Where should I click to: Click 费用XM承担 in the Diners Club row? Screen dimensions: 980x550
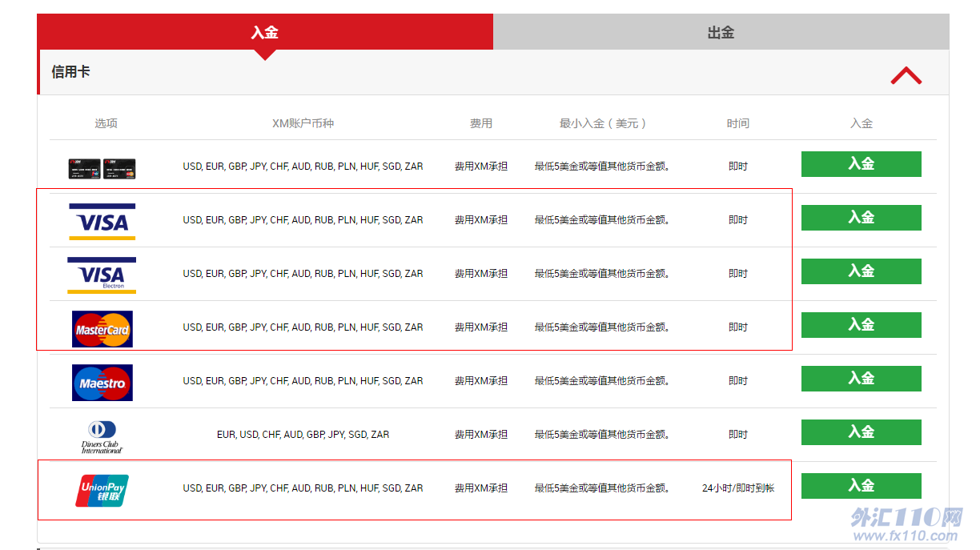tap(481, 435)
